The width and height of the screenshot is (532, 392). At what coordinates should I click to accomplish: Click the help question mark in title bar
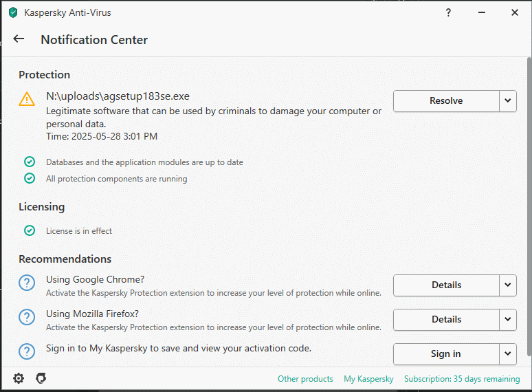[448, 12]
